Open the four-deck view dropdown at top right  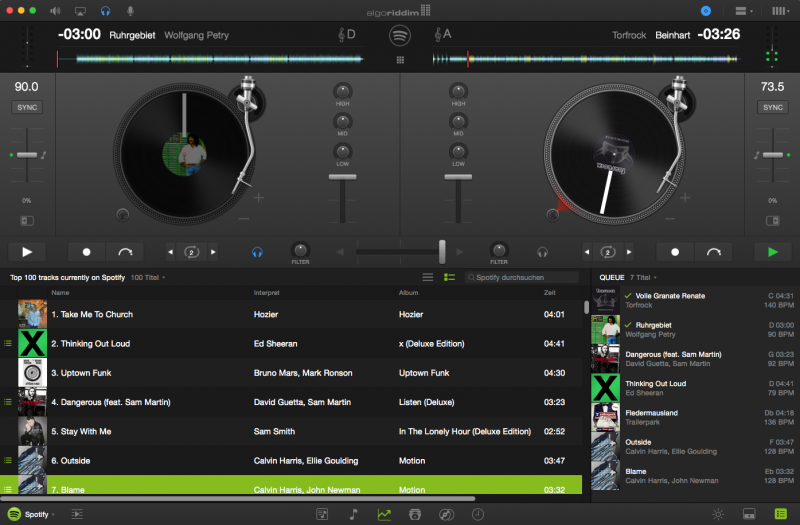click(x=780, y=11)
